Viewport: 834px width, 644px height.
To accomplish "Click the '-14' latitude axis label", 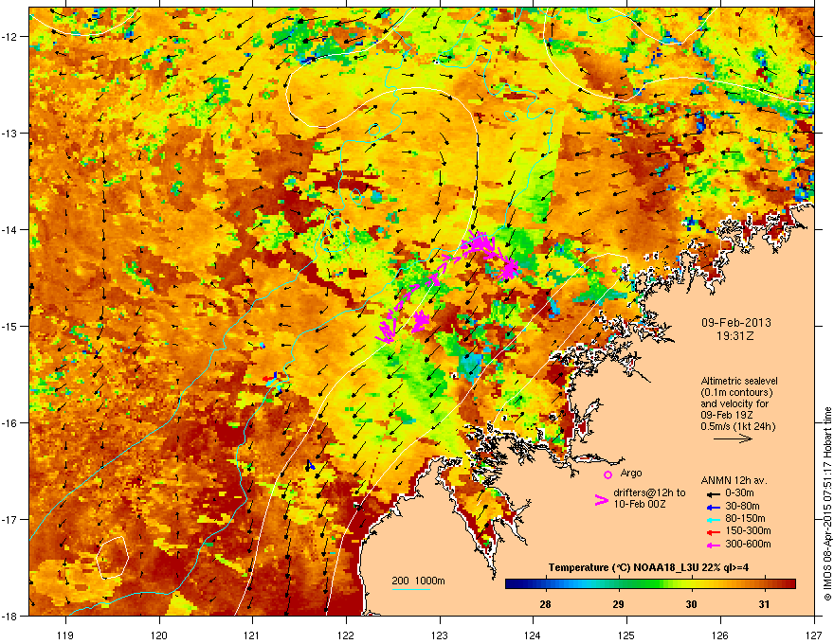I will click(x=9, y=229).
